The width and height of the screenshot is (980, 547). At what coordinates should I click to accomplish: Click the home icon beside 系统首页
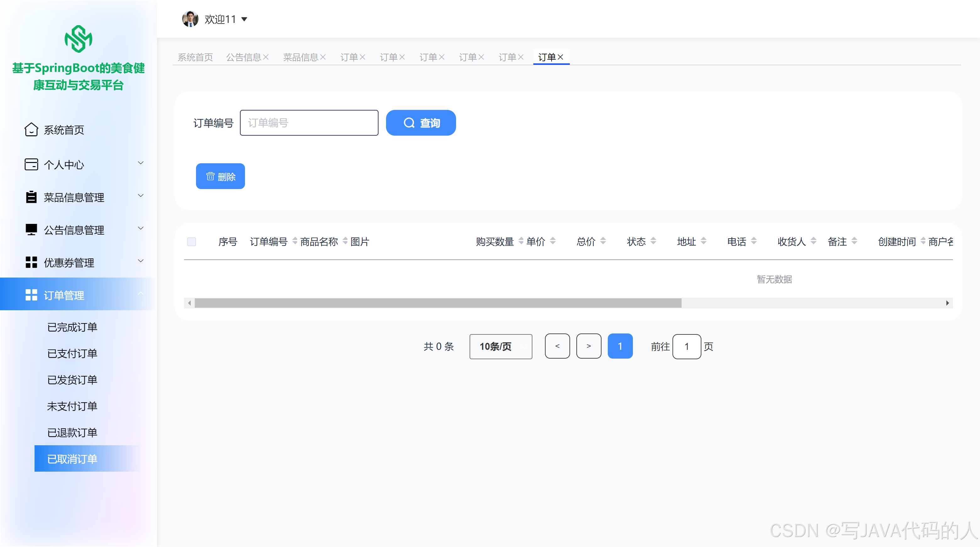pos(31,130)
